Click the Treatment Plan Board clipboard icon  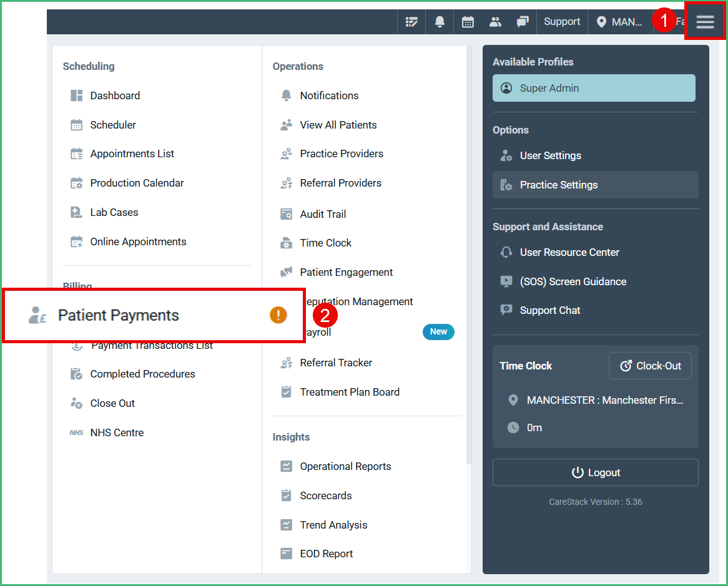[x=287, y=392]
